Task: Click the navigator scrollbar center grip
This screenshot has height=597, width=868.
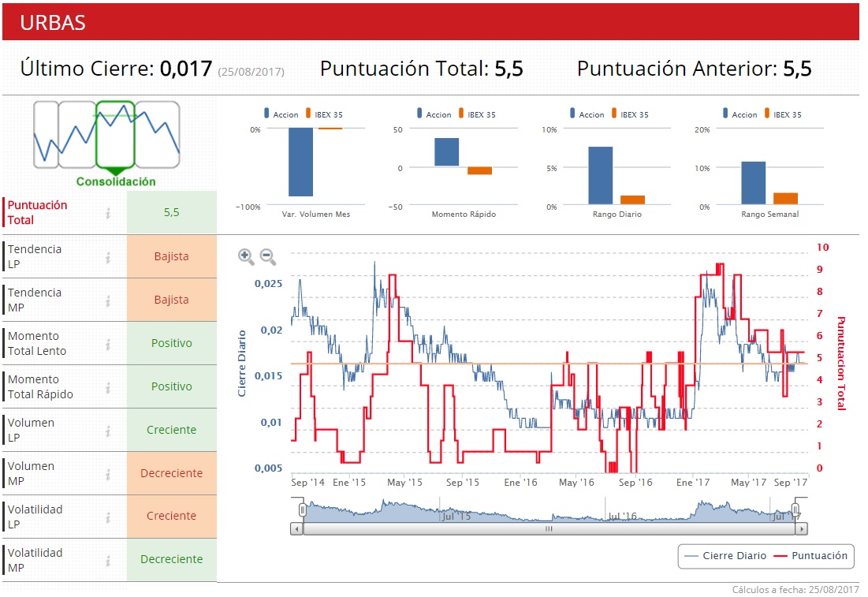Action: (x=549, y=529)
